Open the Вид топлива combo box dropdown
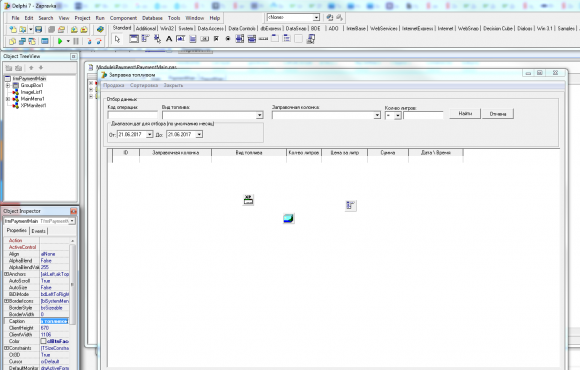The image size is (580, 370). [x=259, y=115]
